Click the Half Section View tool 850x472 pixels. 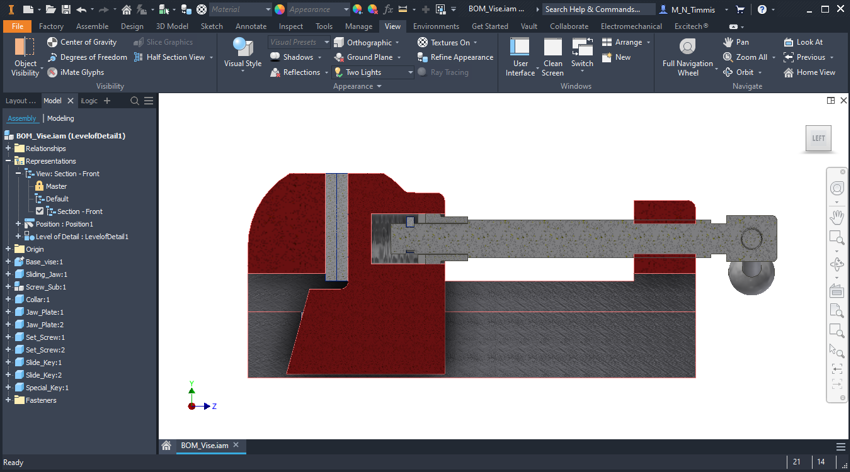(x=170, y=57)
